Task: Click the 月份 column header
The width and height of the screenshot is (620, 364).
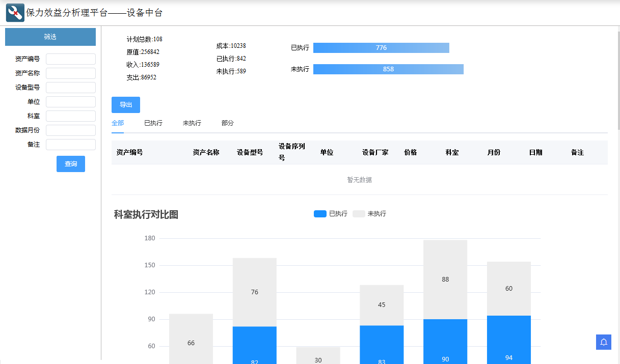Action: click(494, 152)
